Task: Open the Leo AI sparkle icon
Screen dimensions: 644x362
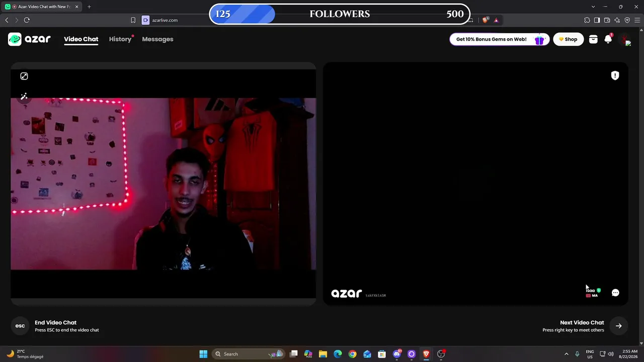Action: [617, 20]
